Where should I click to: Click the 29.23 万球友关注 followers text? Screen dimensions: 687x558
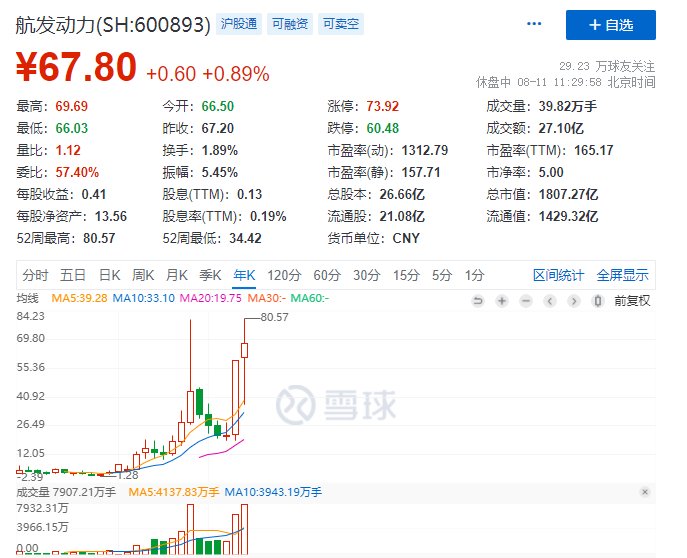(x=607, y=66)
